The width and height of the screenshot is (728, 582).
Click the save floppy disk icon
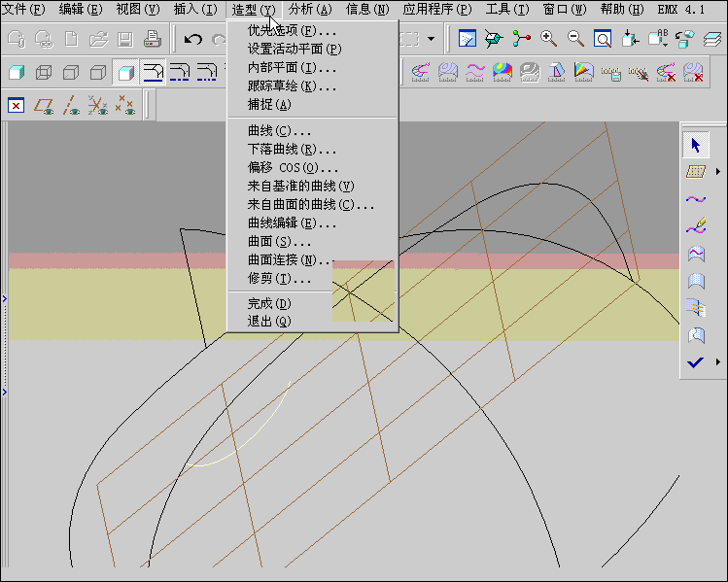(125, 39)
